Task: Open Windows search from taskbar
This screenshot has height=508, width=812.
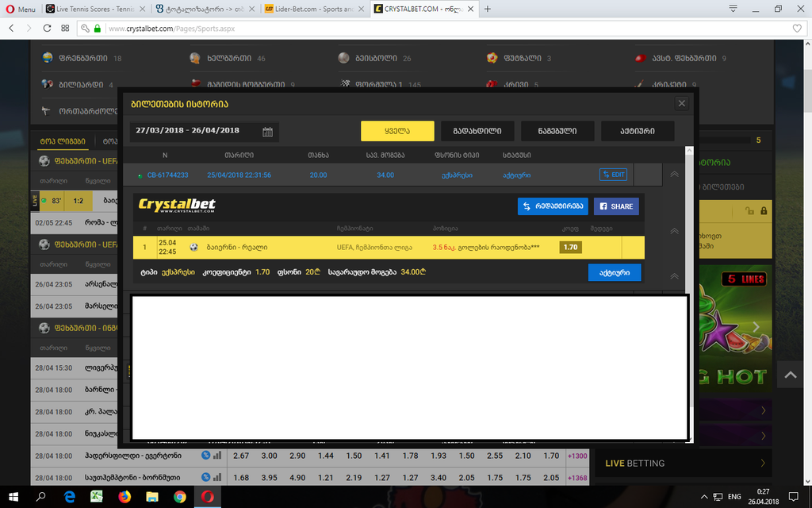Action: point(41,497)
